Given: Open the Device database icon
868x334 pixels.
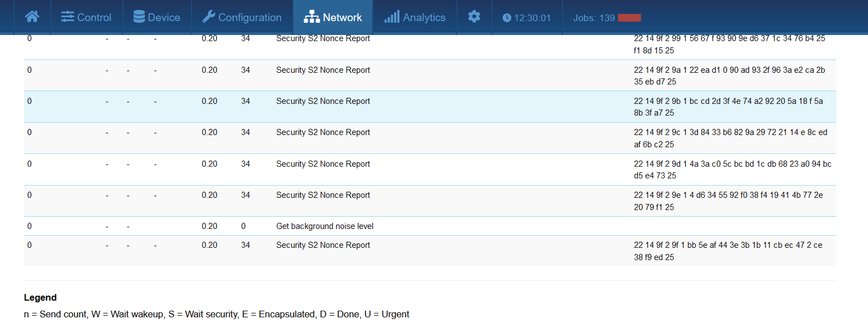Looking at the screenshot, I should [139, 17].
